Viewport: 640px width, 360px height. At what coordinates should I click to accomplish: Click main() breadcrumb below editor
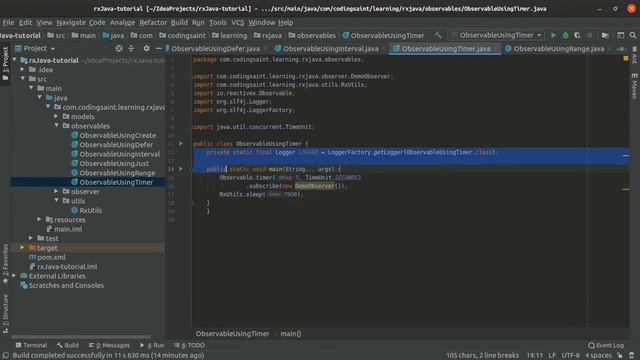click(x=291, y=333)
